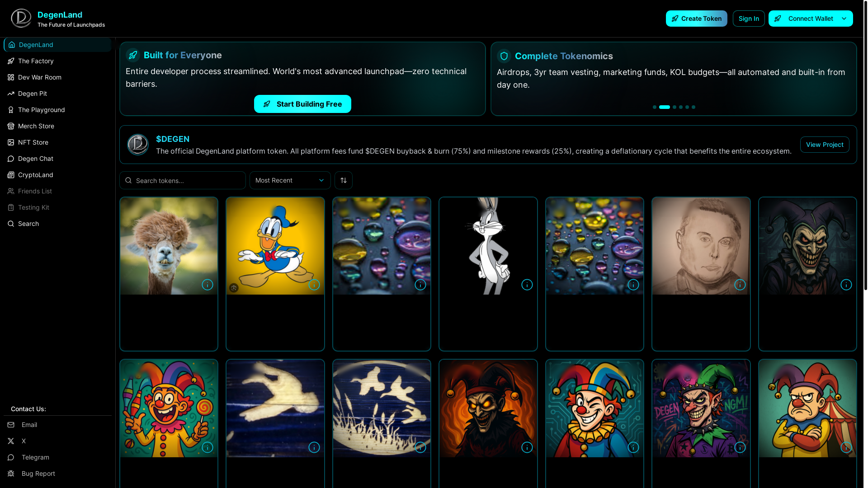868x488 pixels.
Task: Expand Connect Wallet chevron dropdown
Action: pos(844,19)
